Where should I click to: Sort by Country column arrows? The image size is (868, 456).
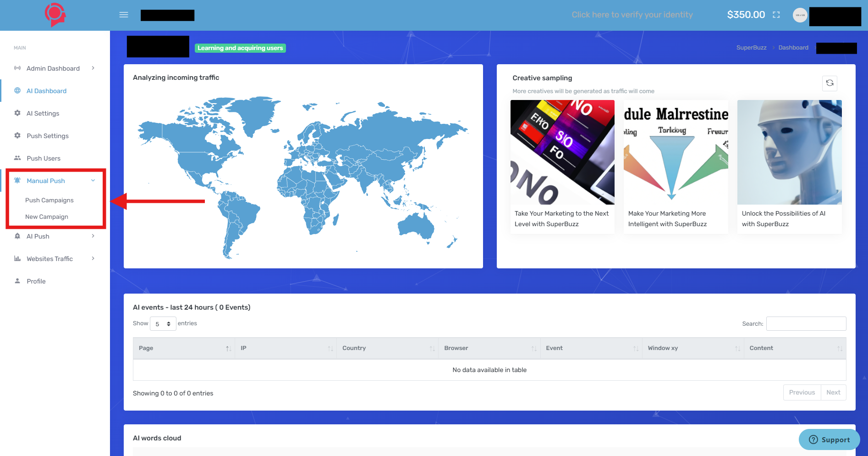click(x=432, y=349)
